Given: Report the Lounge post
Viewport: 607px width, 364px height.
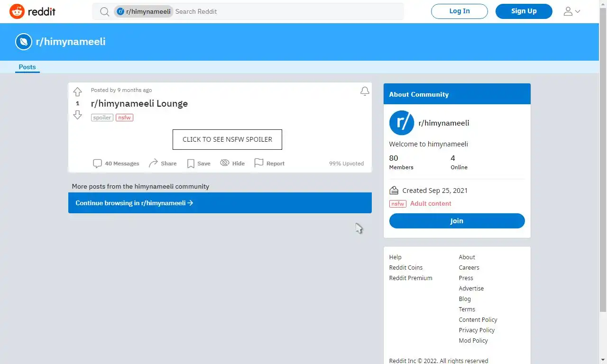Looking at the screenshot, I should pyautogui.click(x=269, y=163).
